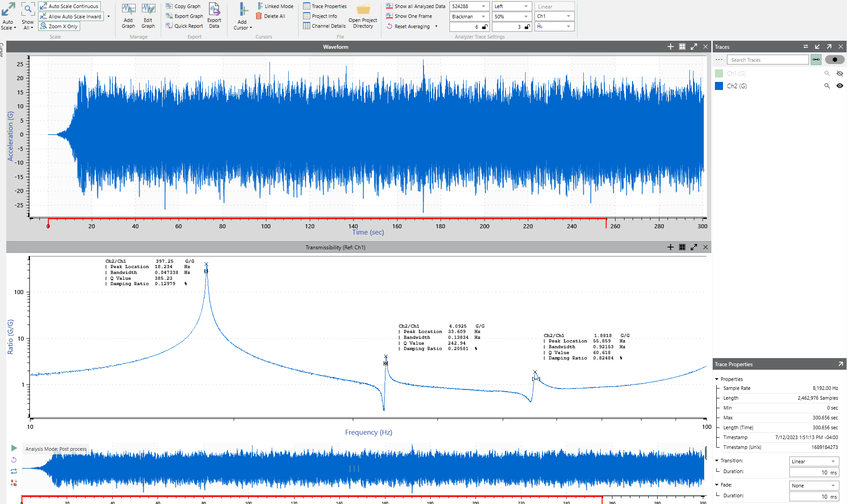Click the Search Traces input field
847x504 pixels.
tap(767, 60)
